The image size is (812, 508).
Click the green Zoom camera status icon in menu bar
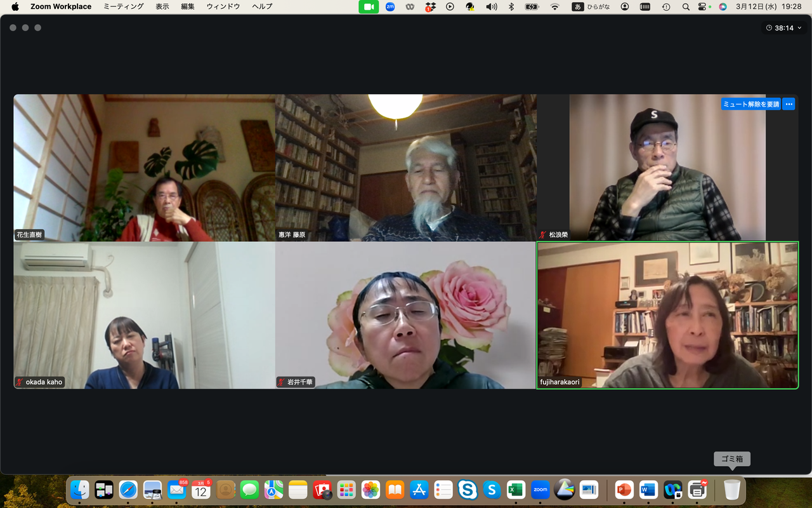(x=369, y=6)
